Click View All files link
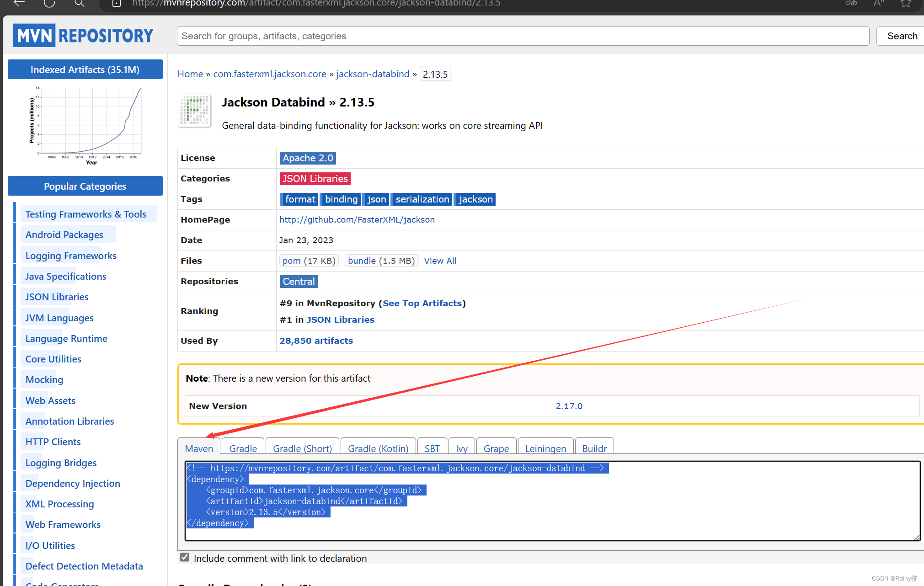 [x=440, y=261]
